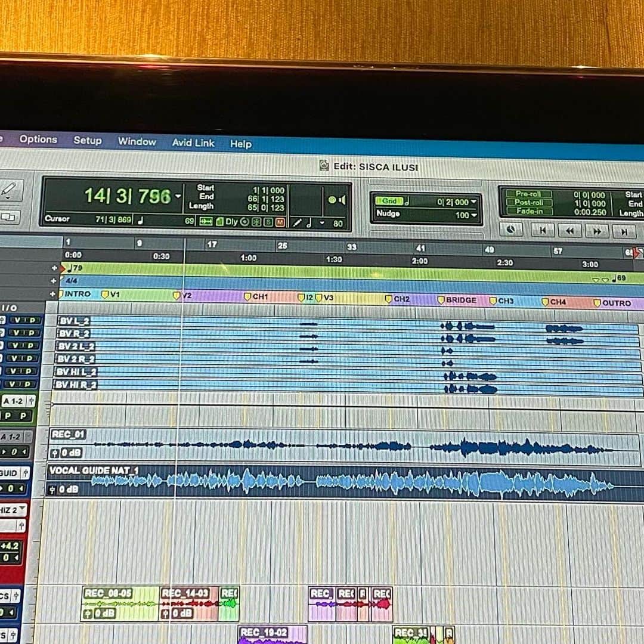The width and height of the screenshot is (644, 644).
Task: Toggle the V button on the BV 2 L_2 track
Action: (x=14, y=345)
